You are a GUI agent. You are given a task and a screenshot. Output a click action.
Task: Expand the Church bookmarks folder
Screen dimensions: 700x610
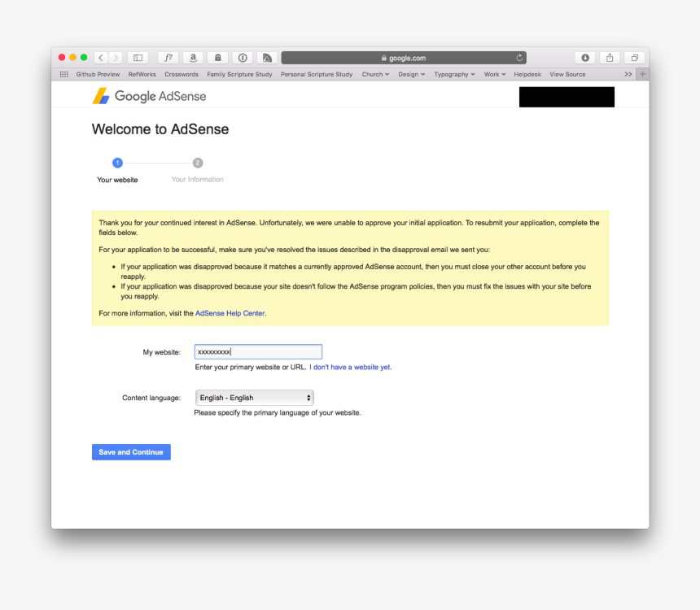[375, 74]
